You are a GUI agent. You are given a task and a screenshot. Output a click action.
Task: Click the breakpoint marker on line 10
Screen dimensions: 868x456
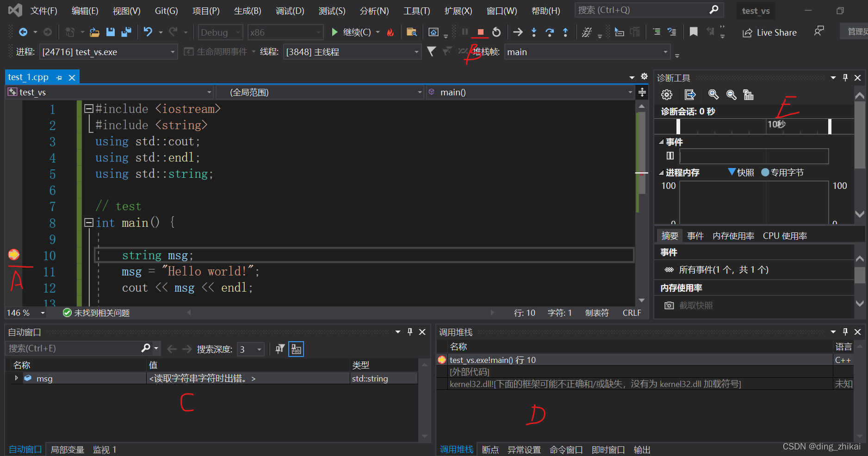click(x=13, y=255)
